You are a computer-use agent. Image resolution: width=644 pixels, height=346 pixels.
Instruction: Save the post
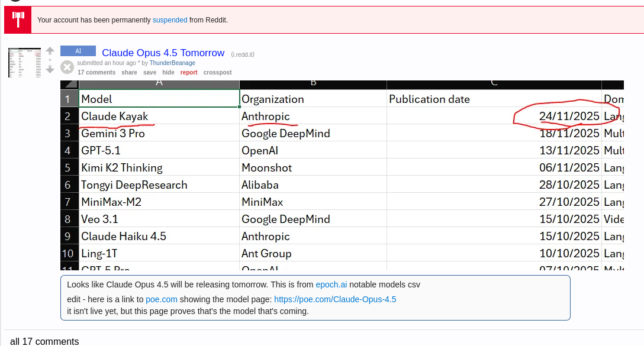(150, 72)
